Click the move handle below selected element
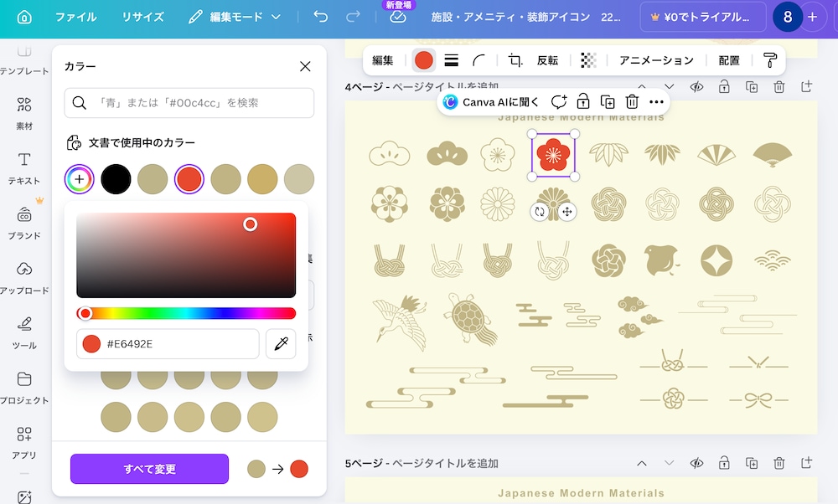 coord(567,212)
